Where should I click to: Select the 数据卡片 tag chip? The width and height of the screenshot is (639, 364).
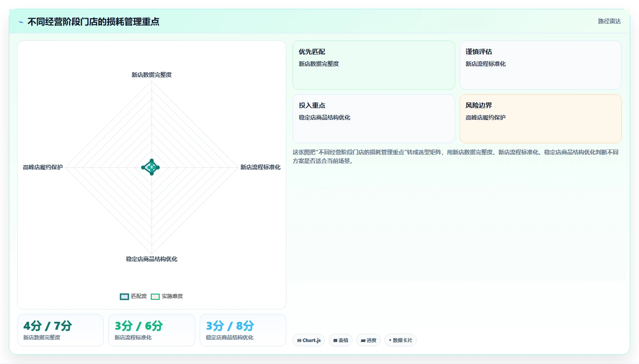point(401,340)
